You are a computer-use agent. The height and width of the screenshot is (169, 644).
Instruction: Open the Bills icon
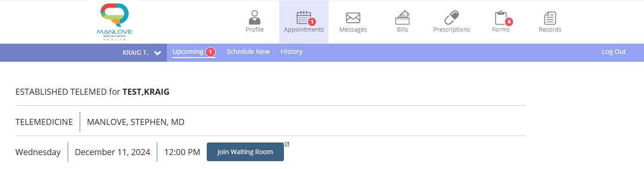click(402, 18)
